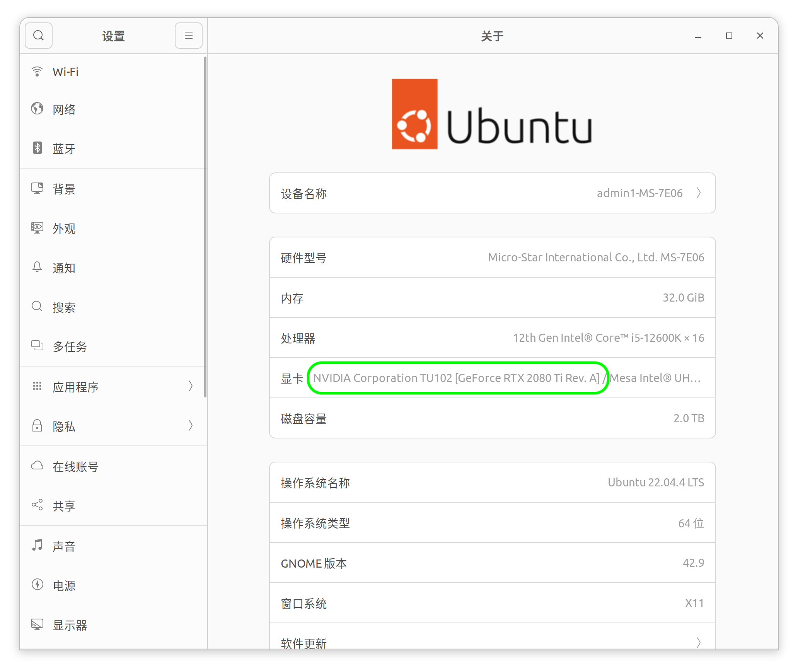Click the background monitor icon

[x=37, y=188]
